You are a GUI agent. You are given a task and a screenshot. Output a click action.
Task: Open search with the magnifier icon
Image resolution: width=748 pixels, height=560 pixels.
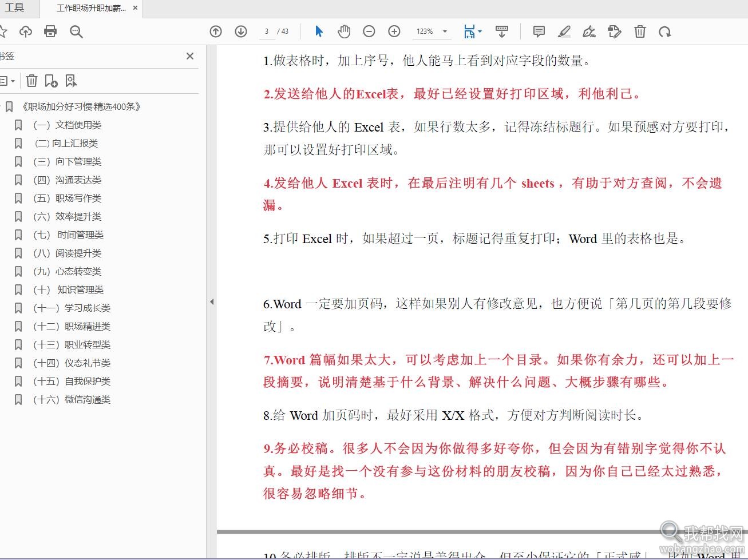(76, 31)
